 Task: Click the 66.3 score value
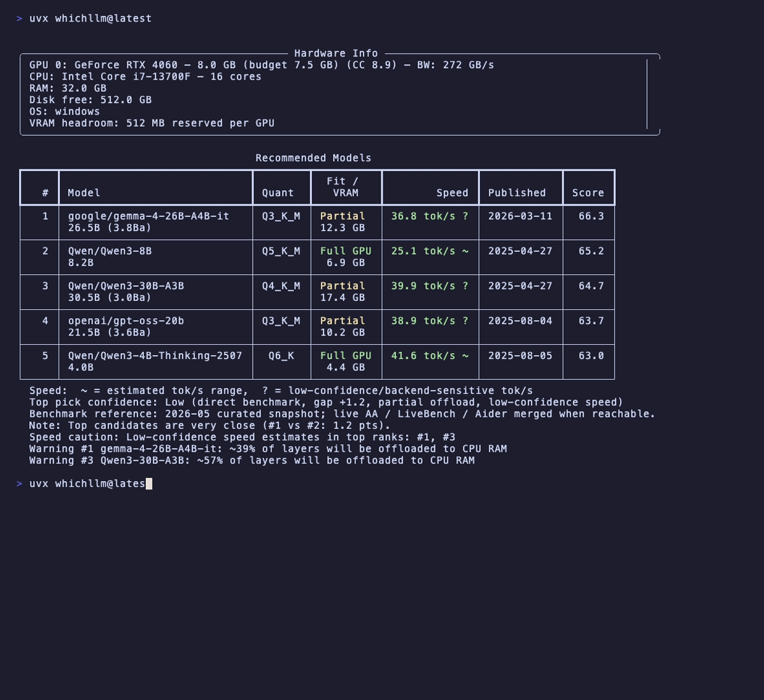pos(591,216)
